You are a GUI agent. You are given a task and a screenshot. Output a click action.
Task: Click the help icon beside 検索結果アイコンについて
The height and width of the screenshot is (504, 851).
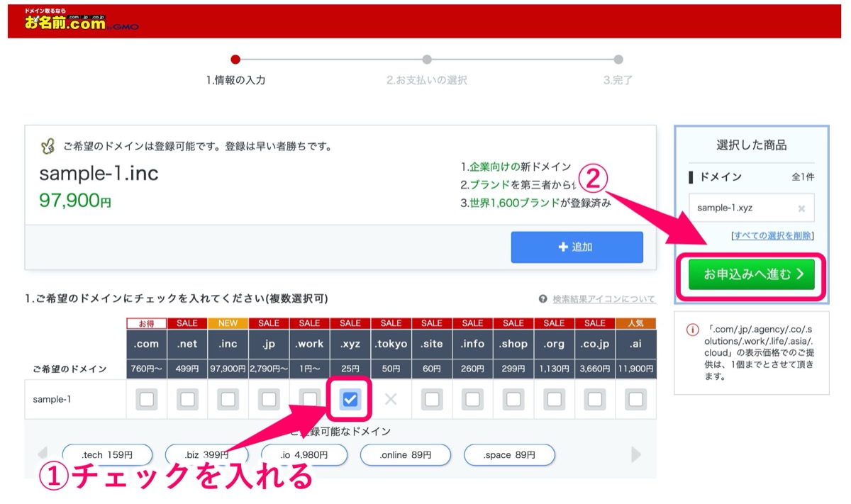(x=543, y=299)
